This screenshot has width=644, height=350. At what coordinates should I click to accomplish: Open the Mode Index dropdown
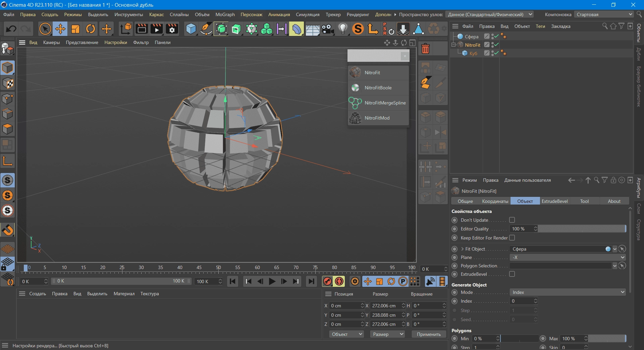568,292
